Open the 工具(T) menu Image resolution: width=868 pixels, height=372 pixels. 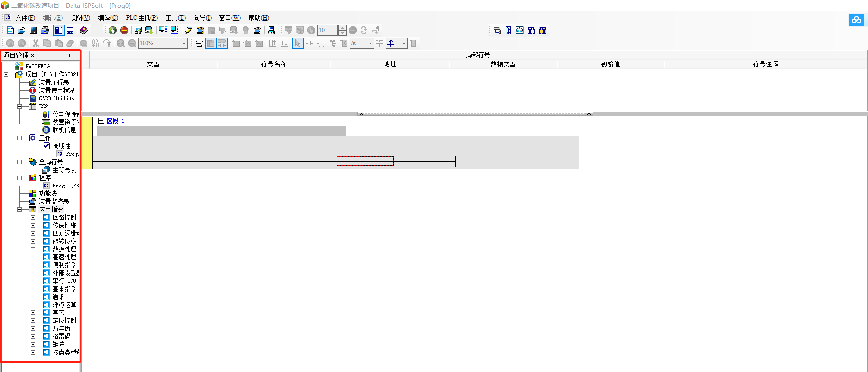(175, 18)
